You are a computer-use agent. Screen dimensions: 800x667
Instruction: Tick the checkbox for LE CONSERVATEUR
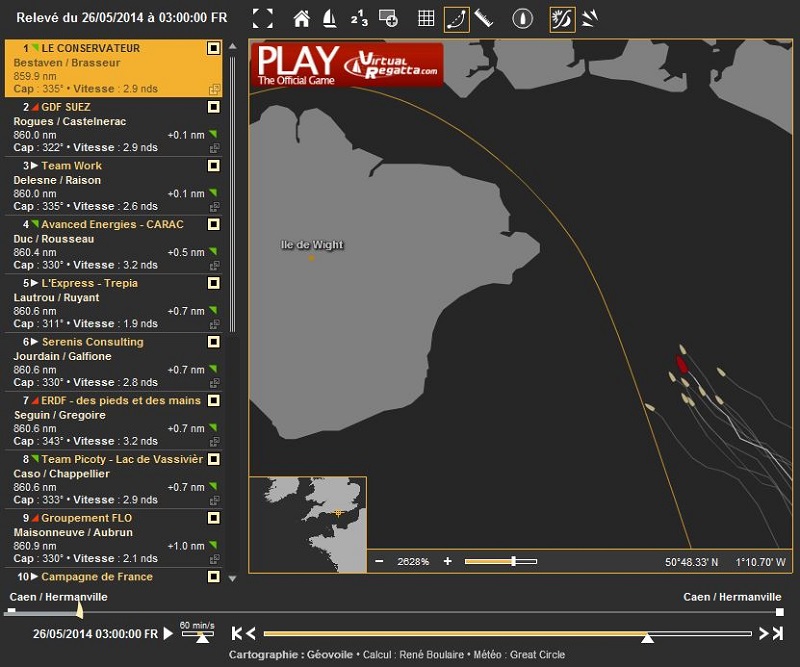click(x=213, y=48)
